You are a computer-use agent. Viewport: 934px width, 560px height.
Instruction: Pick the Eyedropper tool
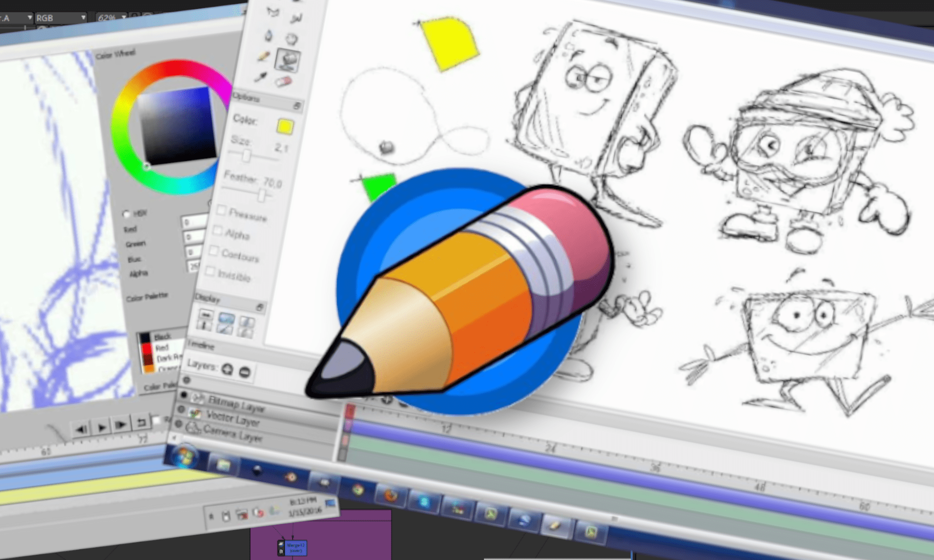point(261,77)
